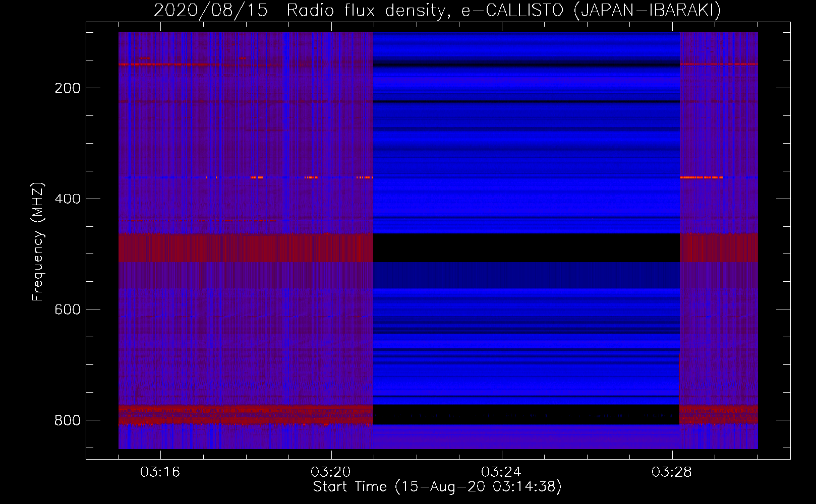Click the orange line segment at right near 360 MHz
This screenshot has width=816, height=504.
pos(701,177)
